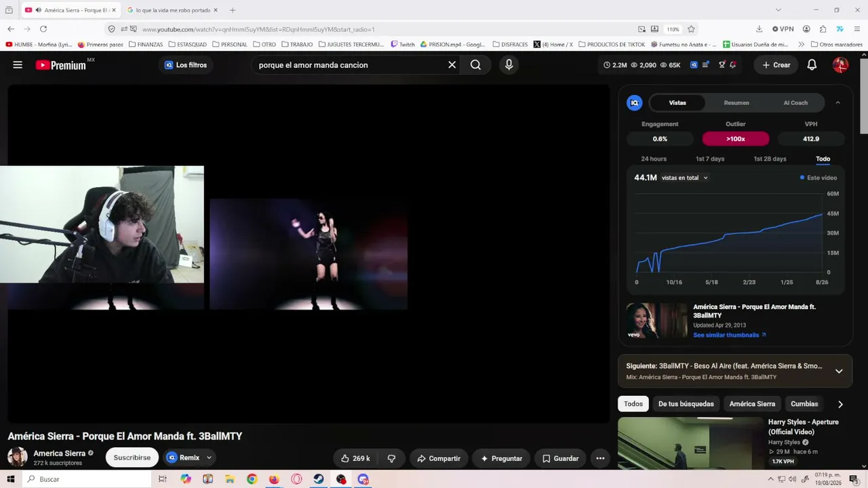Click the >100x Outlier badge
Image resolution: width=868 pixels, height=488 pixels.
coord(736,139)
